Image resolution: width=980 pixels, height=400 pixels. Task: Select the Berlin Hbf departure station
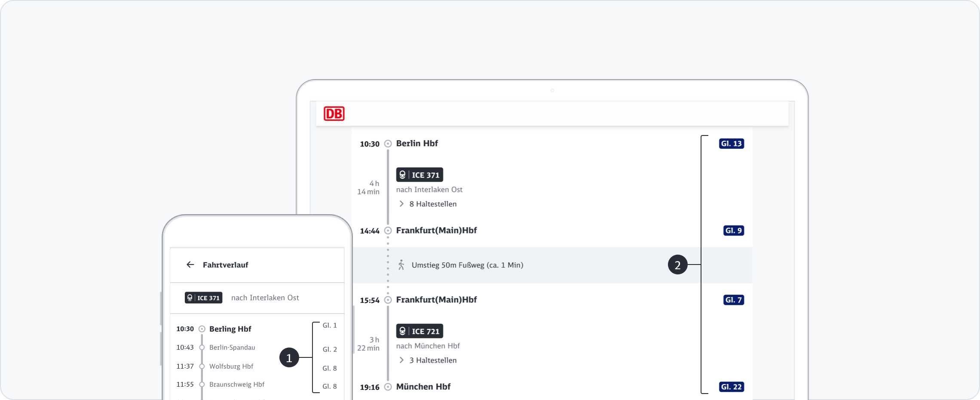point(416,144)
